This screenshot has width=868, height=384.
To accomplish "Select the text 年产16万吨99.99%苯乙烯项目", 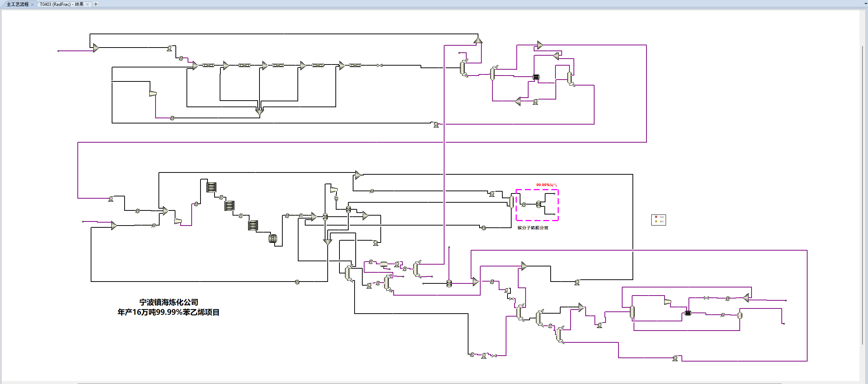I will pos(168,312).
